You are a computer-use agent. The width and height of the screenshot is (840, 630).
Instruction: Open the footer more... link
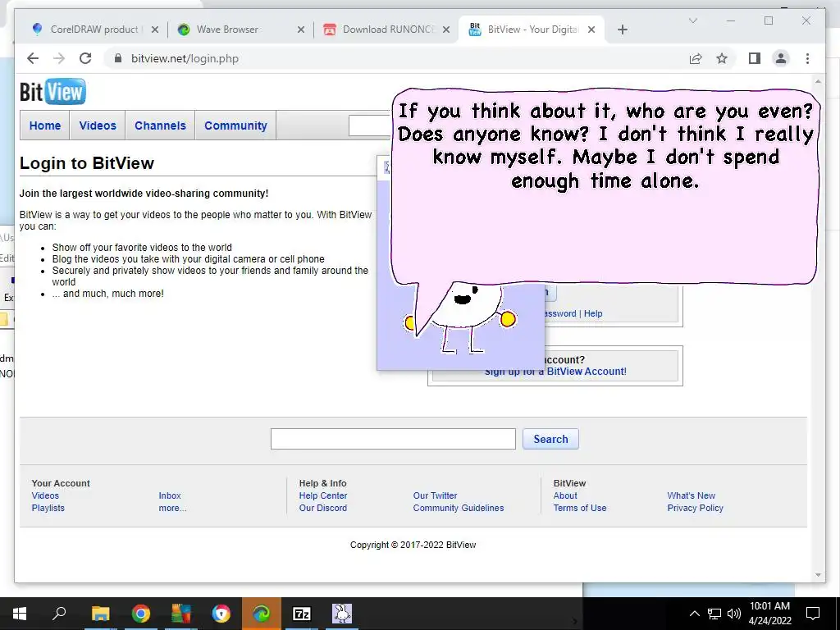[172, 508]
